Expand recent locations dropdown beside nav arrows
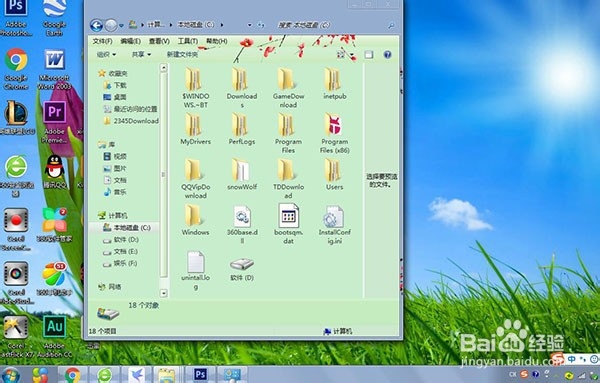 [121, 26]
